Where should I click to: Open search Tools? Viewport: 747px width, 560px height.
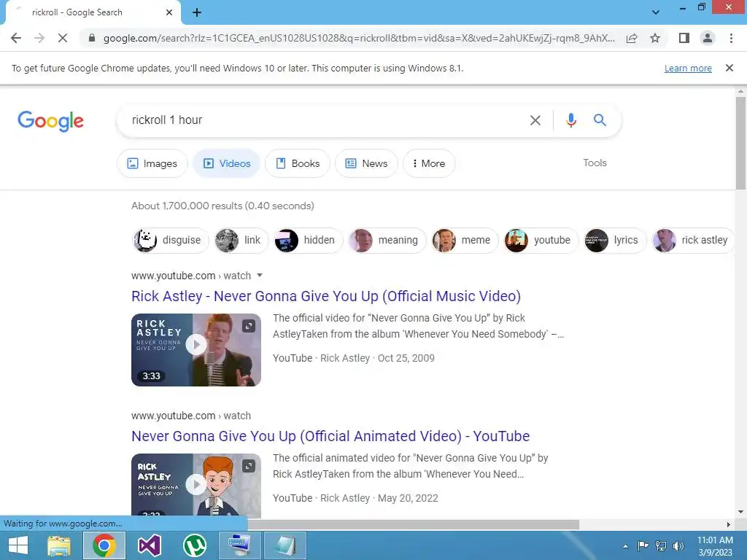pyautogui.click(x=595, y=163)
